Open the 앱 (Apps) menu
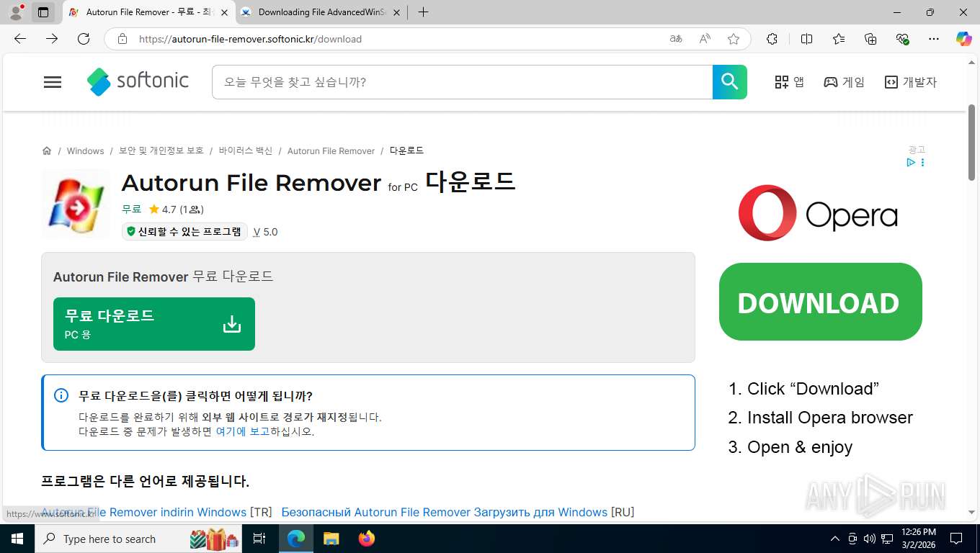The image size is (980, 553). pos(789,82)
